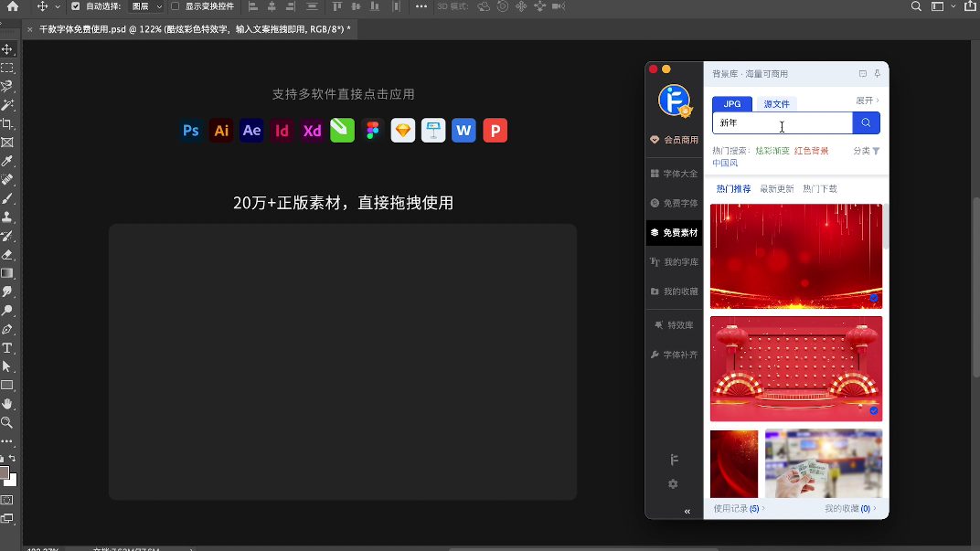
Task: Open 免费字体 in plugin sidebar
Action: tap(674, 203)
